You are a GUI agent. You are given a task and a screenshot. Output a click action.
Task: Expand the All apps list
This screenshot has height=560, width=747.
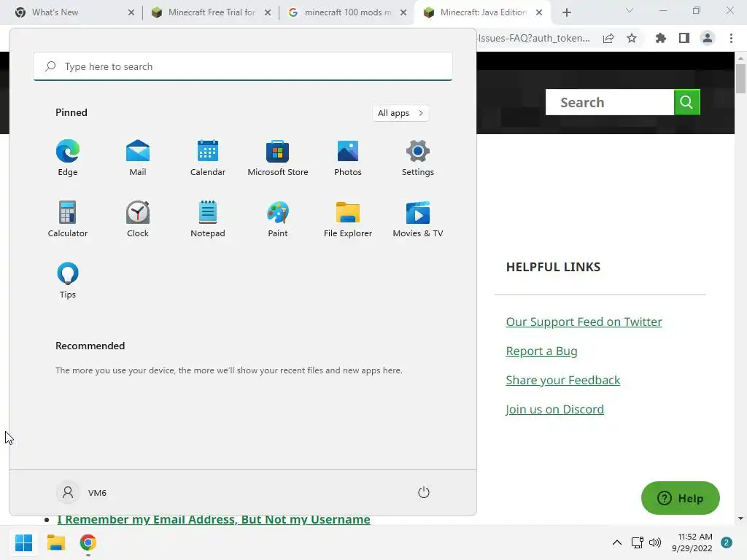(x=400, y=113)
